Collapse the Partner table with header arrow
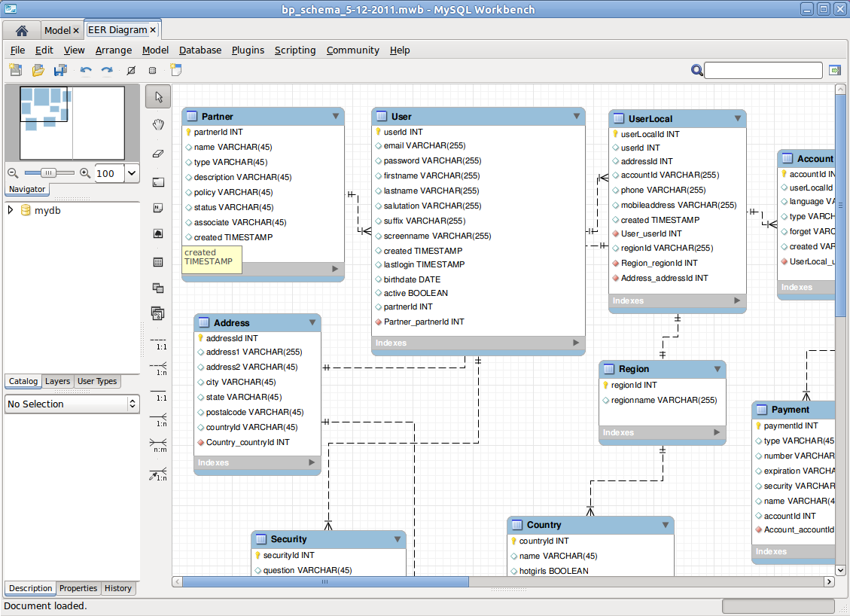The height and width of the screenshot is (616, 850). point(336,116)
